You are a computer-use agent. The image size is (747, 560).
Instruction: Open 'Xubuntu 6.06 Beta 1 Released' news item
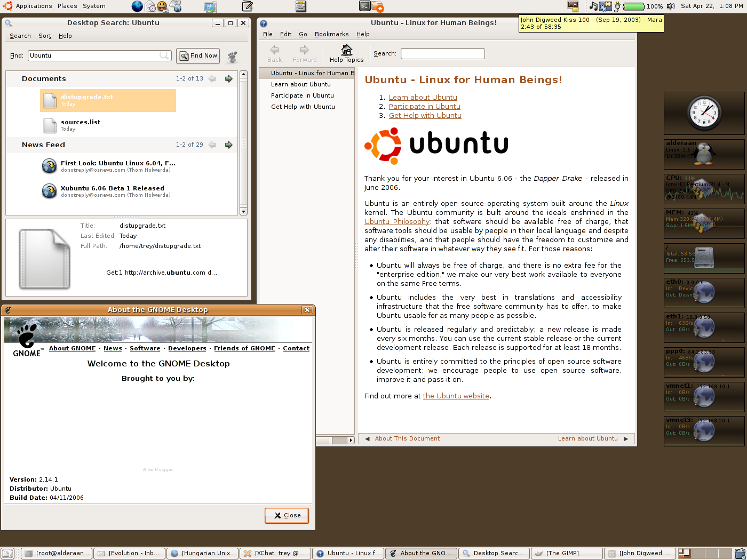coord(113,191)
